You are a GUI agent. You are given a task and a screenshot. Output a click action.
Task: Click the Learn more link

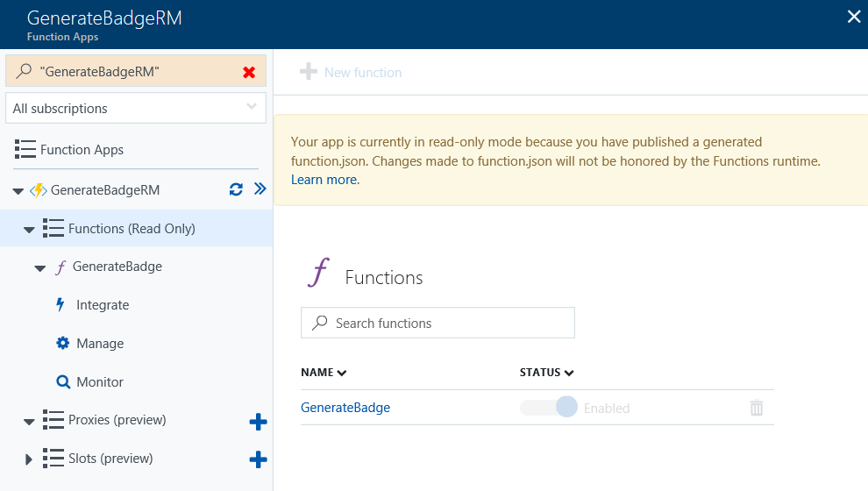tap(324, 180)
